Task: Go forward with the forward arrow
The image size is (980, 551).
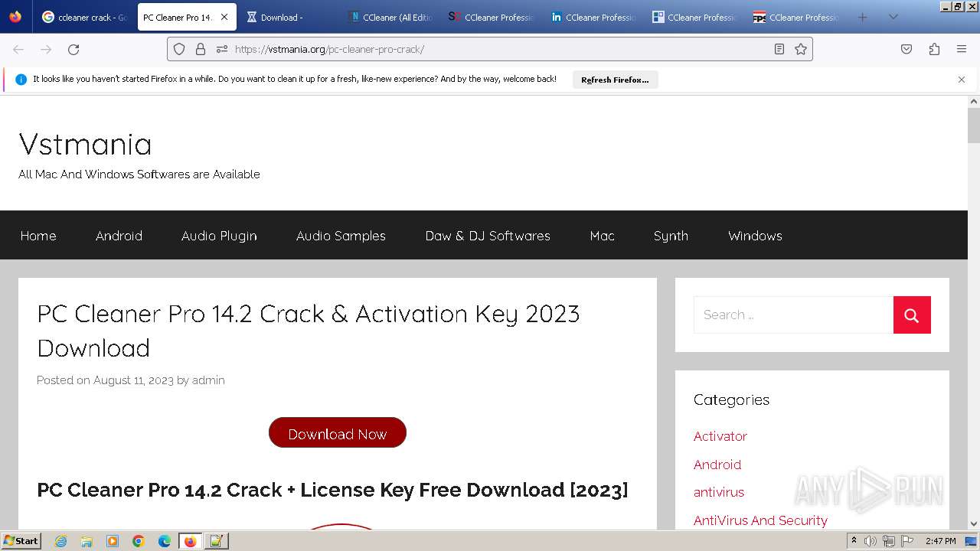Action: point(46,49)
